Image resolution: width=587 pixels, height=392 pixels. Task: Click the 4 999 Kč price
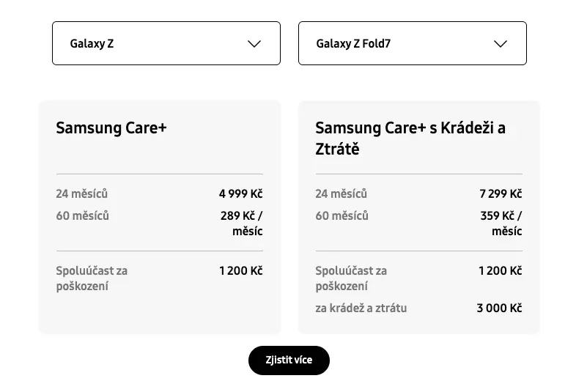(240, 194)
